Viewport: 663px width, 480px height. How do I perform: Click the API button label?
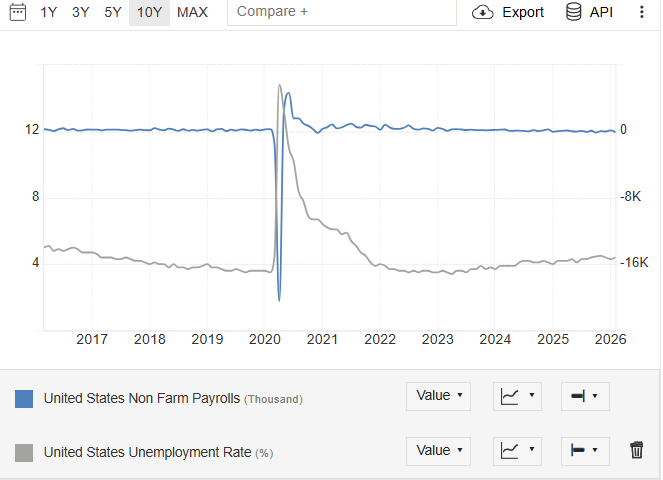(x=601, y=12)
